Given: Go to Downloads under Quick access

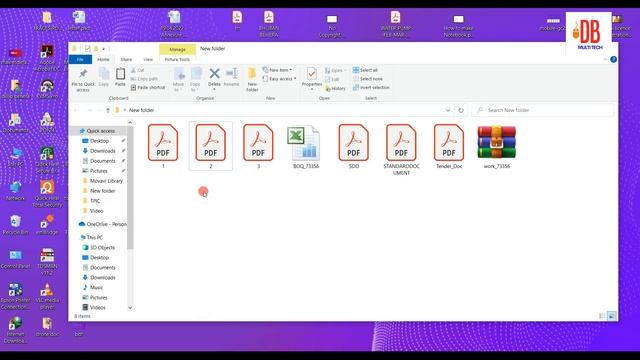Looking at the screenshot, I should coord(102,151).
